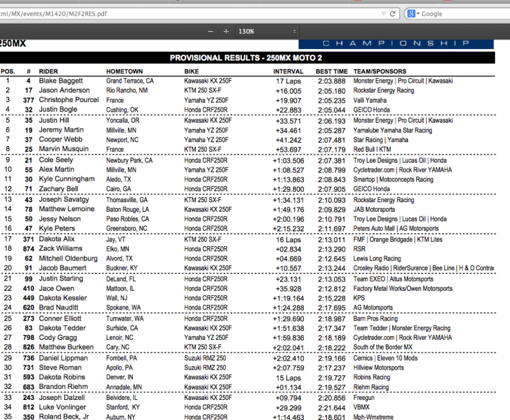Click the PDF zoom in plus button
510x420 pixels.
click(x=226, y=32)
